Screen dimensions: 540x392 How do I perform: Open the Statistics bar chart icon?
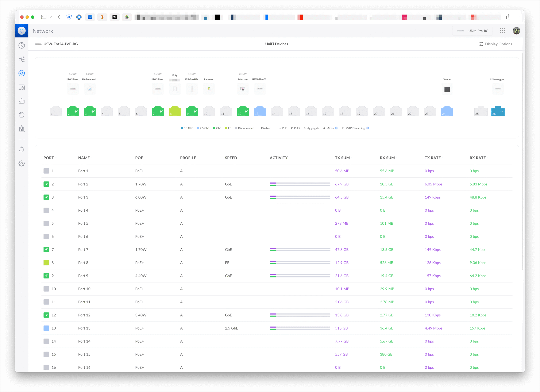22,101
